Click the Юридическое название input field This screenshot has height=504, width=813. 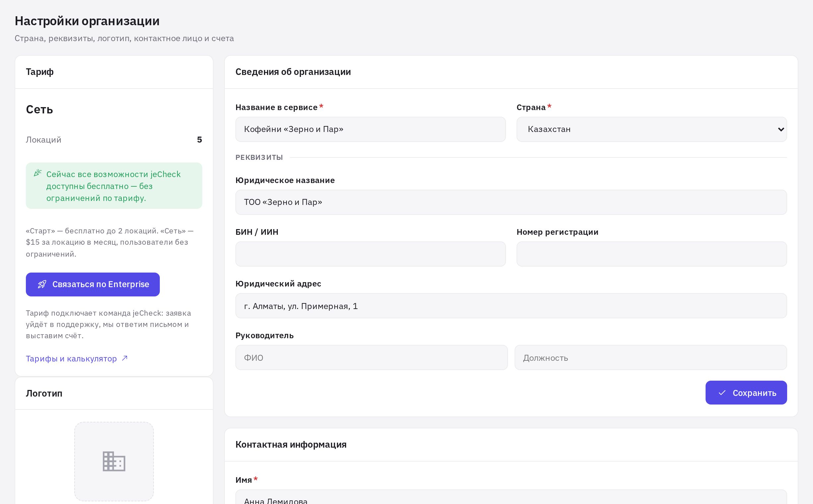(x=511, y=202)
